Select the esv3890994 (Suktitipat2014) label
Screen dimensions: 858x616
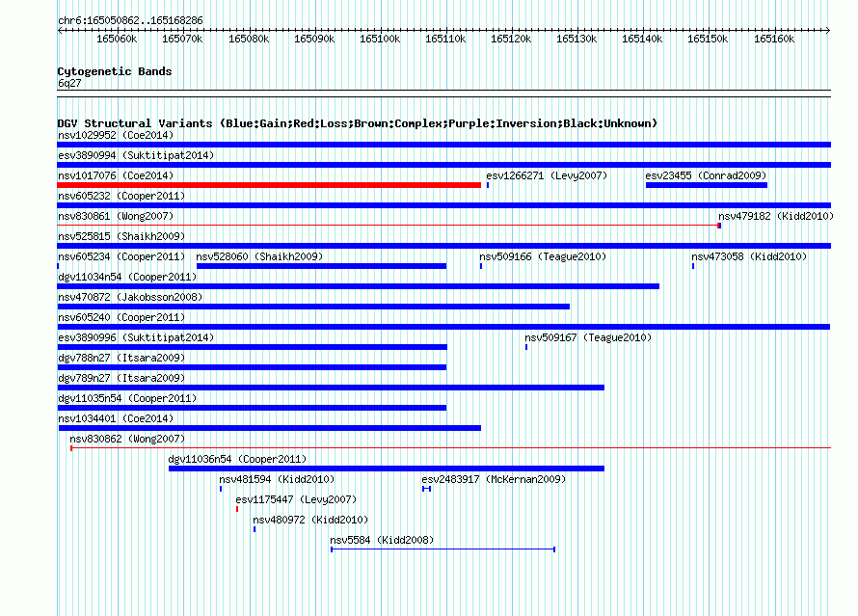(136, 155)
